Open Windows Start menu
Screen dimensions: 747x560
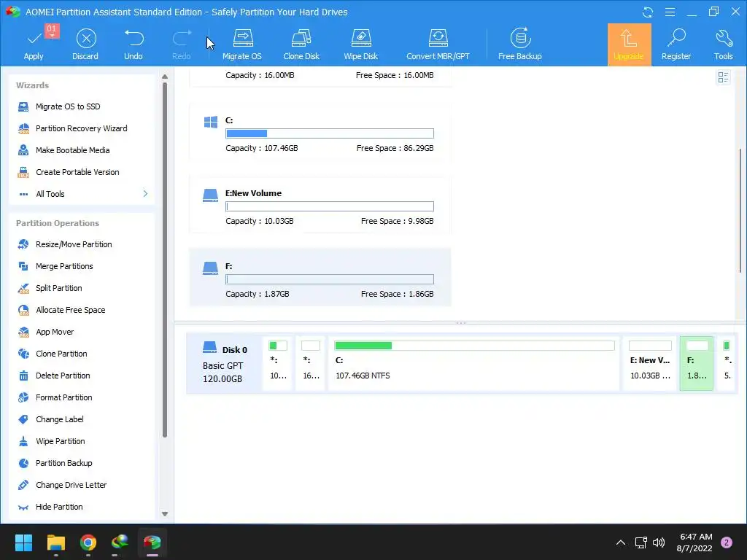coord(23,542)
